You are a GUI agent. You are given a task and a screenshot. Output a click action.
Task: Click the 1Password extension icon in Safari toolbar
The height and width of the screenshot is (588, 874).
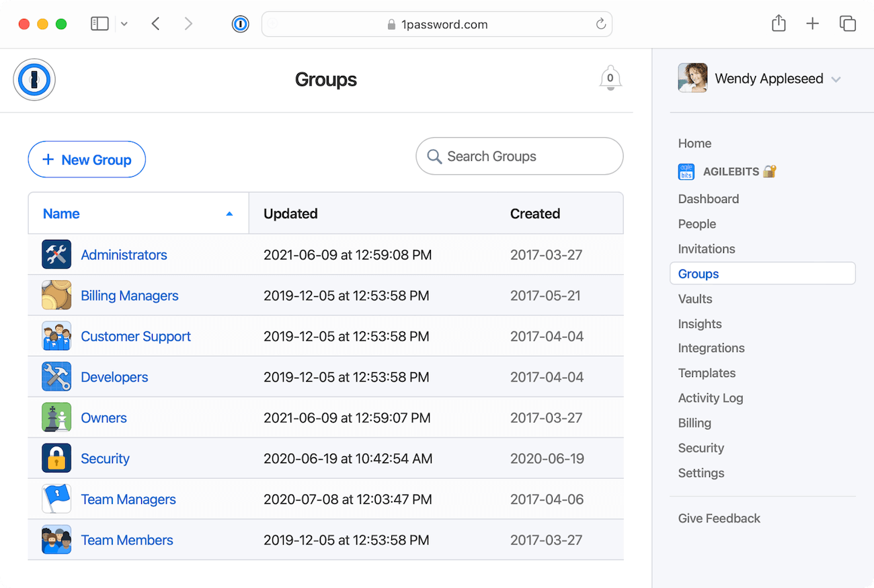coord(240,24)
